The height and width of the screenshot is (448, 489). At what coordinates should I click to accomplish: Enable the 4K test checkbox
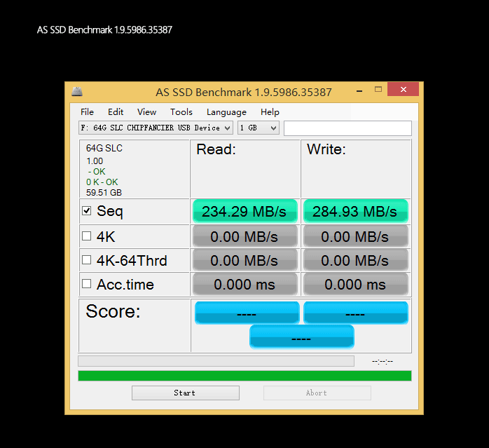click(87, 236)
